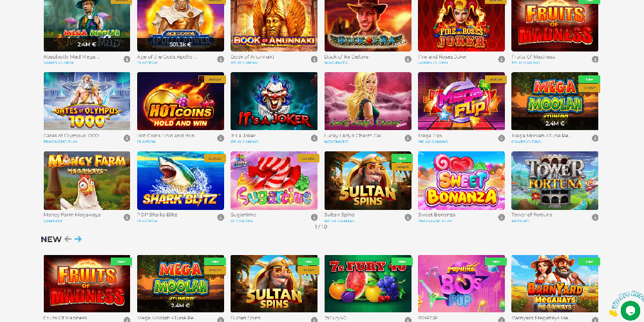Open info icon for Hot Coins Hold and Win
The height and width of the screenshot is (322, 644).
(x=220, y=138)
